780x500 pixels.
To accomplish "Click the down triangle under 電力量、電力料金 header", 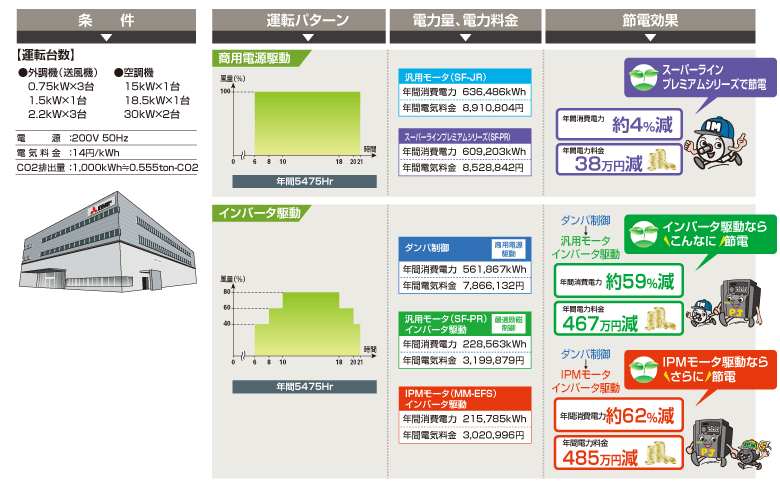I will [465, 37].
